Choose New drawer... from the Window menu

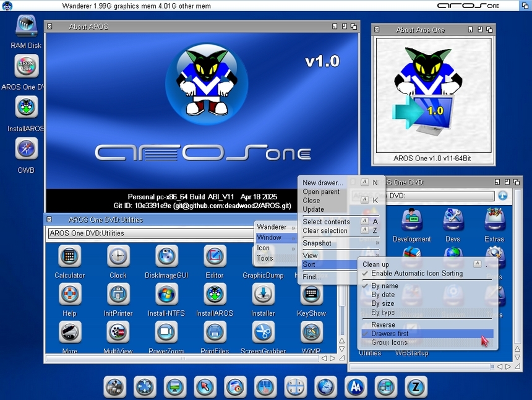pos(322,183)
